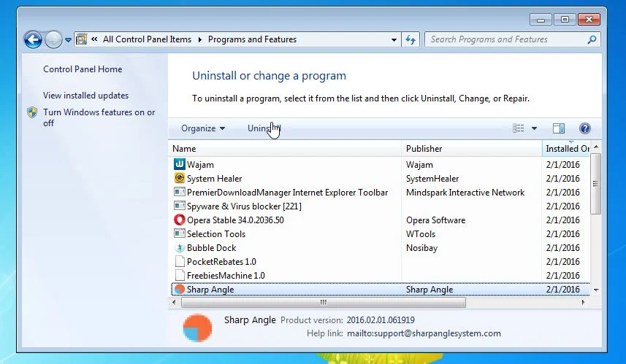Click the vertical scrollbar down arrow
The image size is (626, 364).
coord(595,290)
